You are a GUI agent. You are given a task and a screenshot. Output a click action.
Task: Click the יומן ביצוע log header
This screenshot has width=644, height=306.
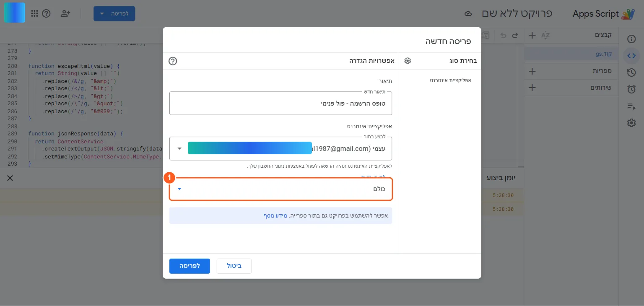(x=500, y=178)
